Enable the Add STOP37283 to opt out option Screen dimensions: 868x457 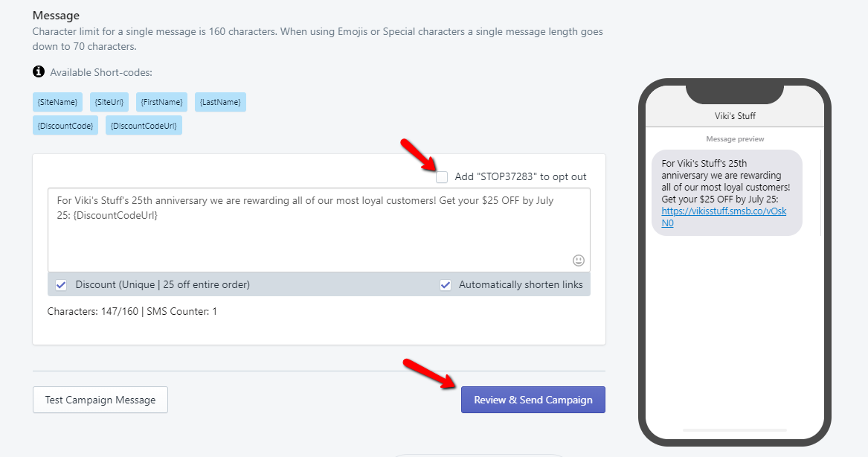point(442,177)
